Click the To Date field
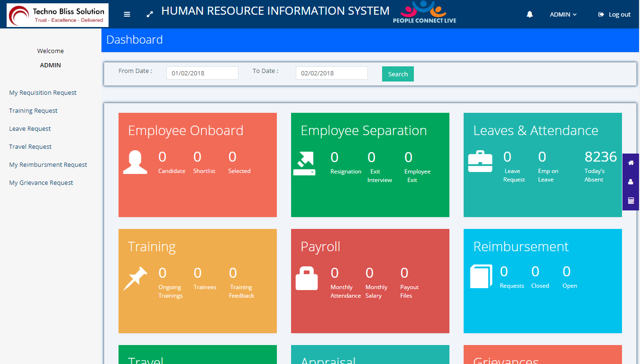This screenshot has height=364, width=640. tap(332, 73)
